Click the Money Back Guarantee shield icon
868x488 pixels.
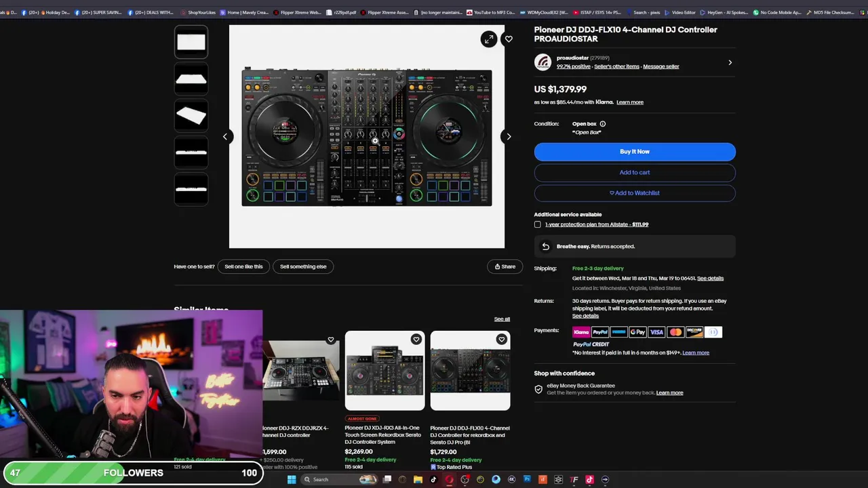pyautogui.click(x=538, y=390)
